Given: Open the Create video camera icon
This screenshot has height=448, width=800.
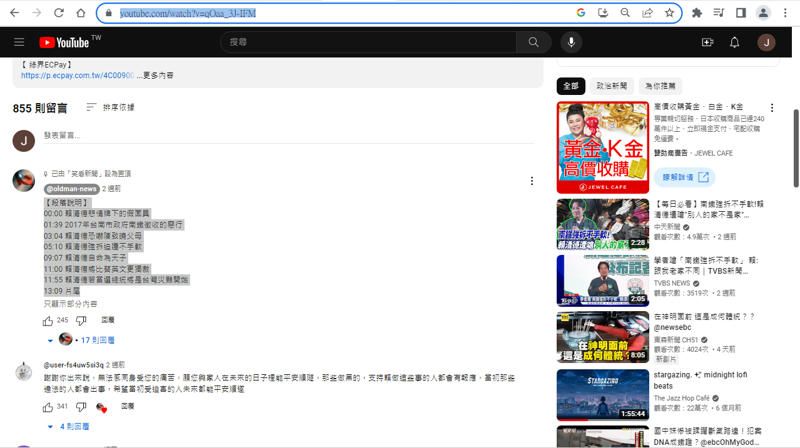Looking at the screenshot, I should coord(708,42).
